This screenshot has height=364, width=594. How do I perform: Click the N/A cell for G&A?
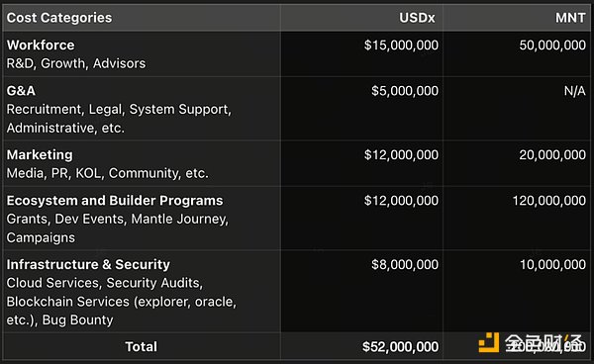pos(574,91)
